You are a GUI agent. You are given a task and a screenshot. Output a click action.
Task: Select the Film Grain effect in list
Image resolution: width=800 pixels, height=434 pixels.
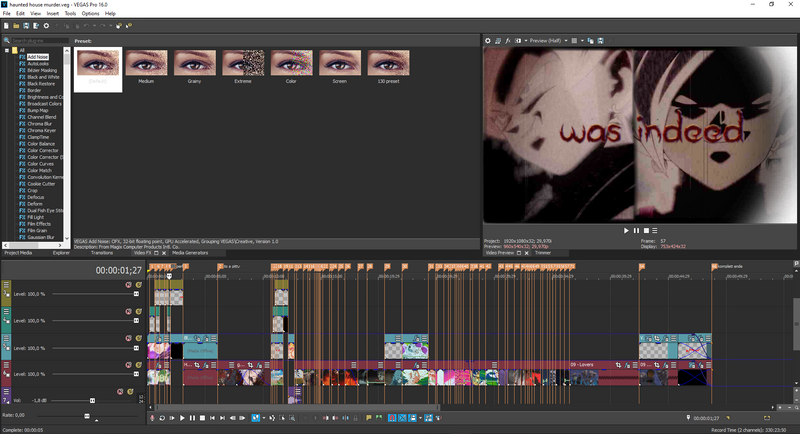click(36, 230)
